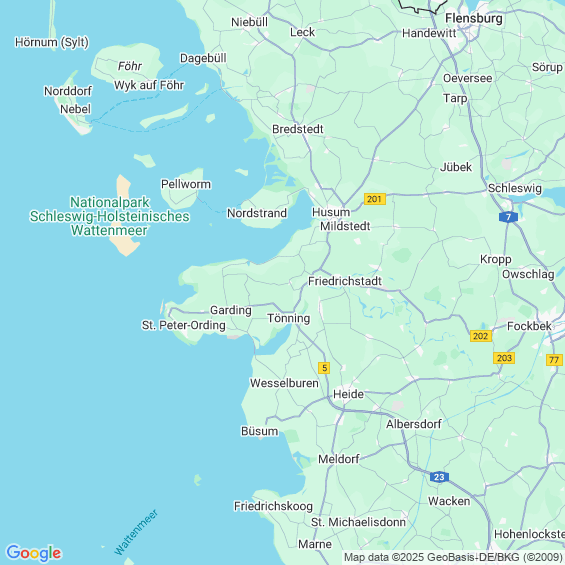
Task: Click the 202 road shield icon
Action: 481,336
